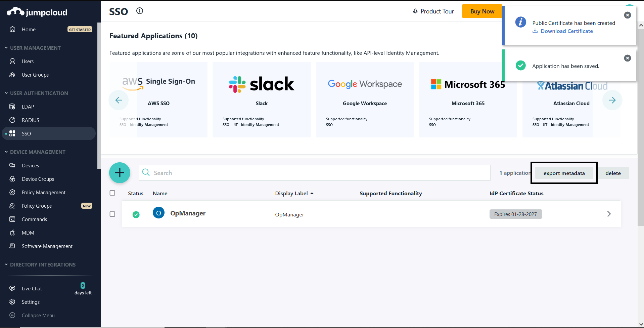Click the OpManager application icon
This screenshot has height=328, width=644.
click(158, 213)
